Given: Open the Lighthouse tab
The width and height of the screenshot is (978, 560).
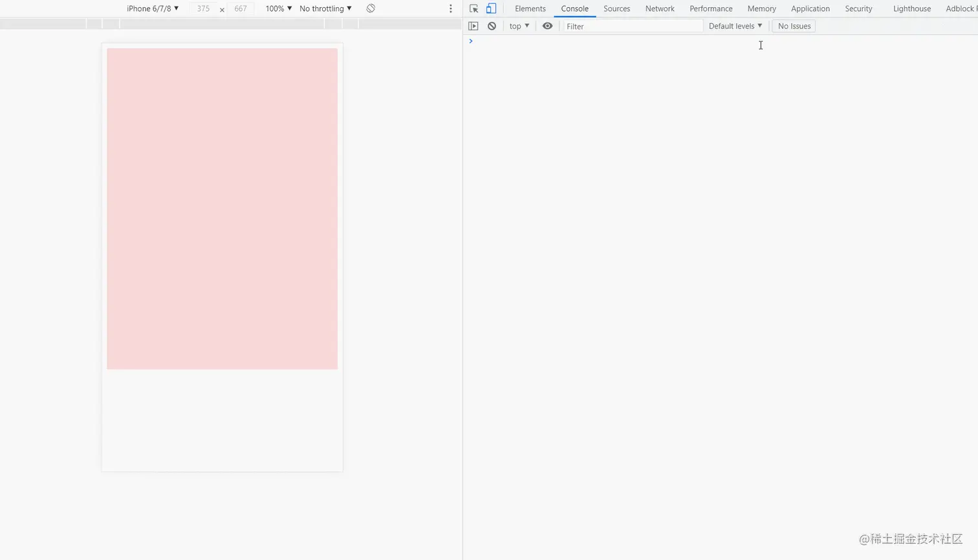Looking at the screenshot, I should [912, 8].
